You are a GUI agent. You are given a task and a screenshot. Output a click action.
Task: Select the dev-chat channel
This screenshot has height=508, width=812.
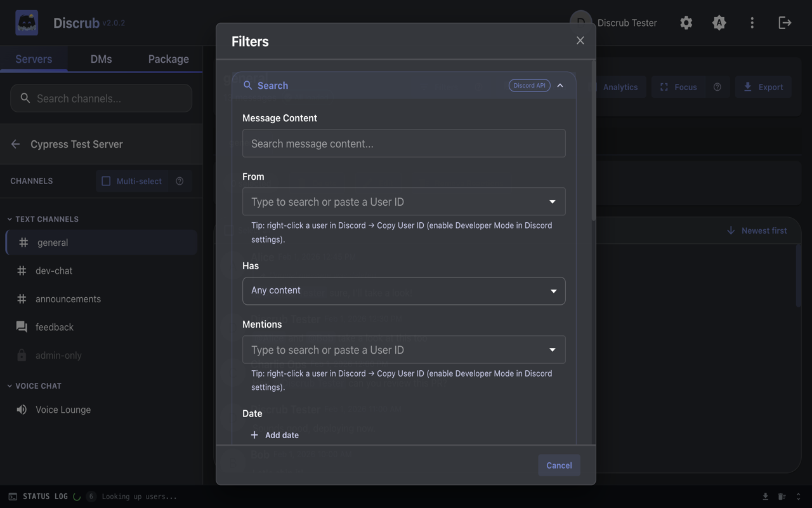(101, 271)
